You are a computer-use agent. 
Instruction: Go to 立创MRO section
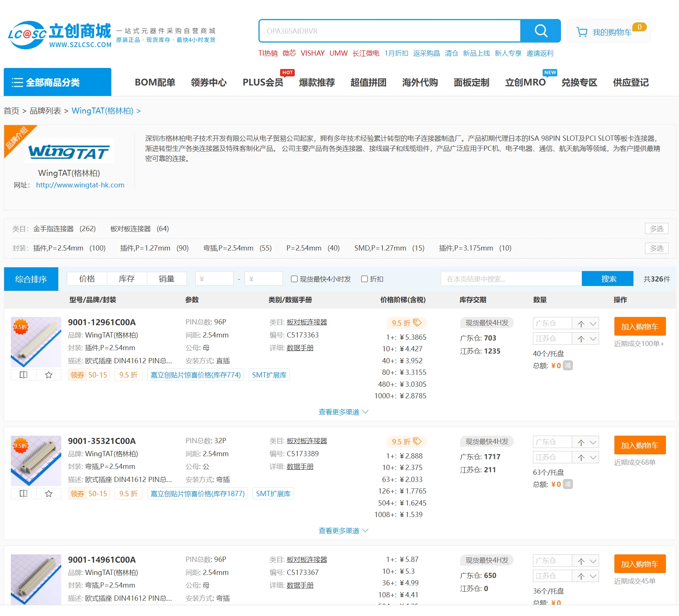click(x=525, y=82)
